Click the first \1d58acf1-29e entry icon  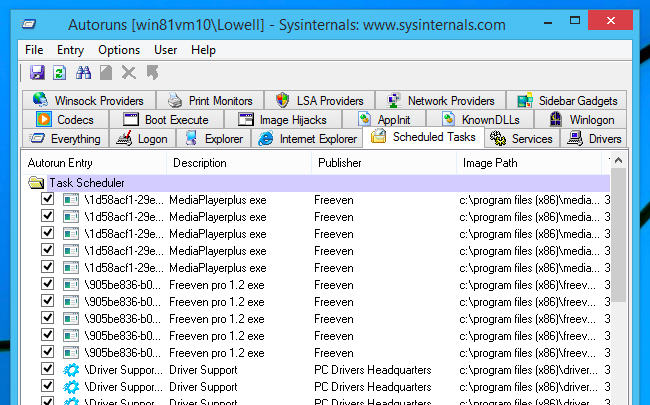71,200
